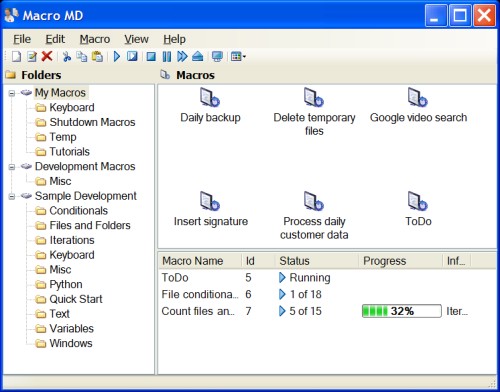Click the Macro MD title bar icon
This screenshot has width=500, height=392.
pos(11,15)
